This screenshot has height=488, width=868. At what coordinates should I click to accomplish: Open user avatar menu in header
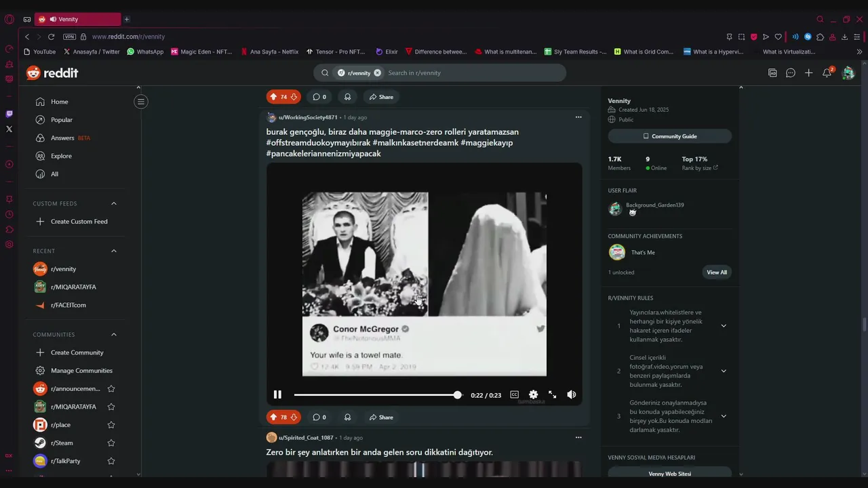point(848,73)
